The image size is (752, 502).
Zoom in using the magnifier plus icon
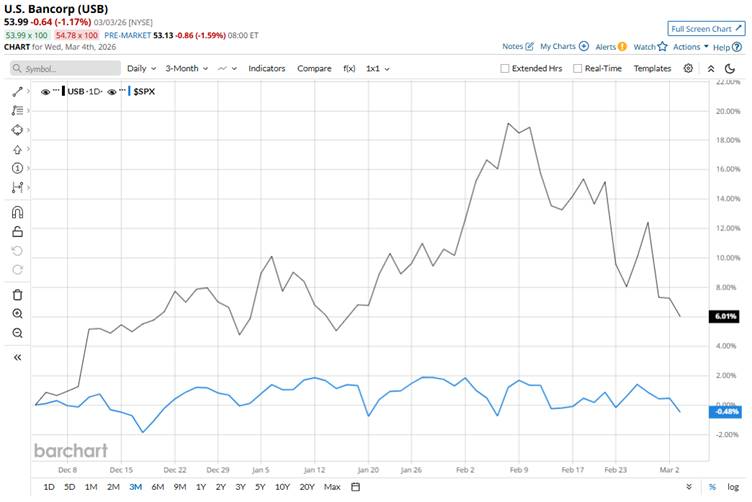coord(17,313)
